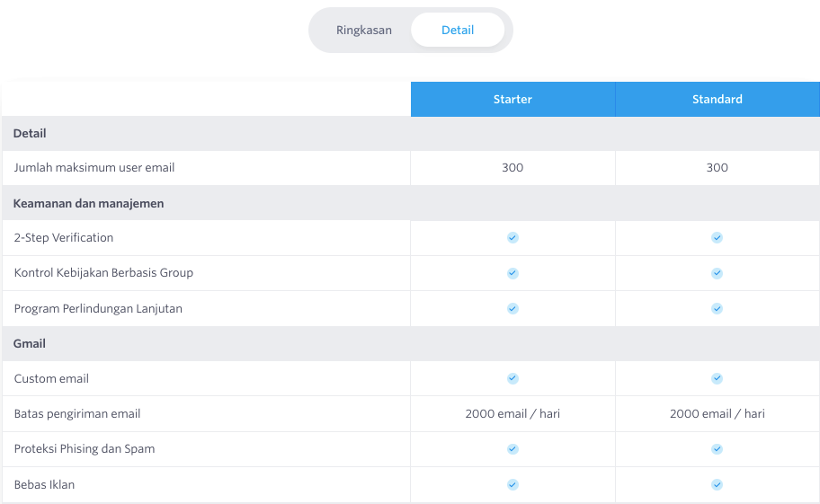Click Standard checkmark for Custom email
The image size is (820, 504).
tap(717, 378)
